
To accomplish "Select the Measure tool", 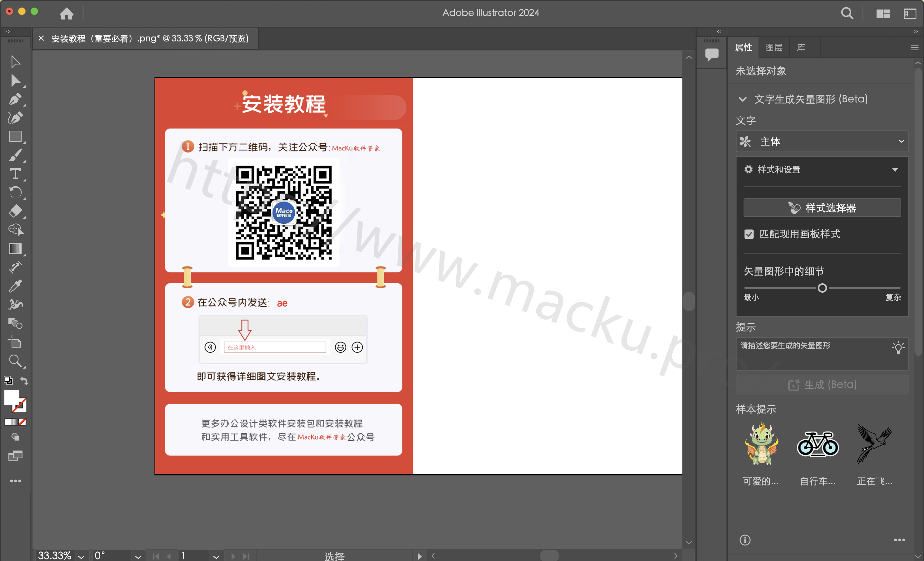I will click(x=15, y=267).
